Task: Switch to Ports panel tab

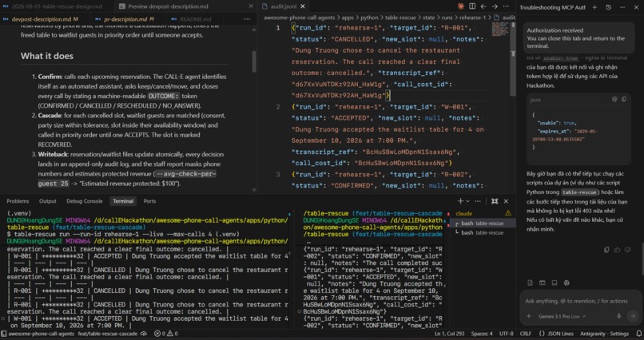Action: [x=149, y=201]
